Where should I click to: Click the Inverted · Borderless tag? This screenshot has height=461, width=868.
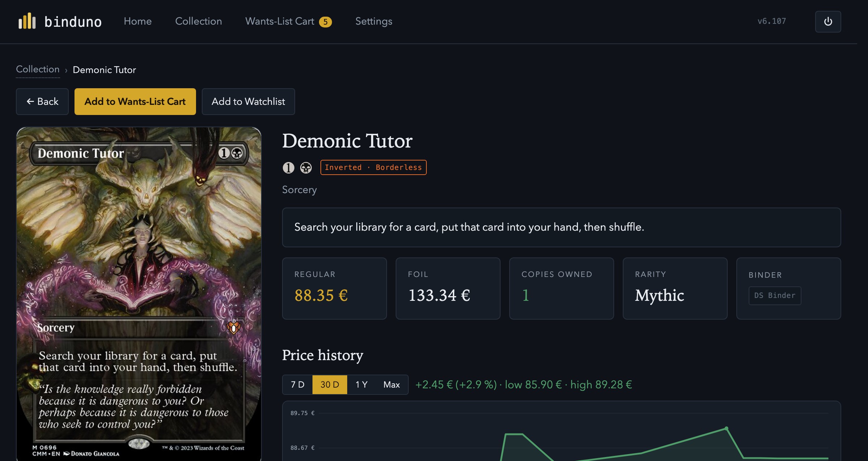(373, 167)
